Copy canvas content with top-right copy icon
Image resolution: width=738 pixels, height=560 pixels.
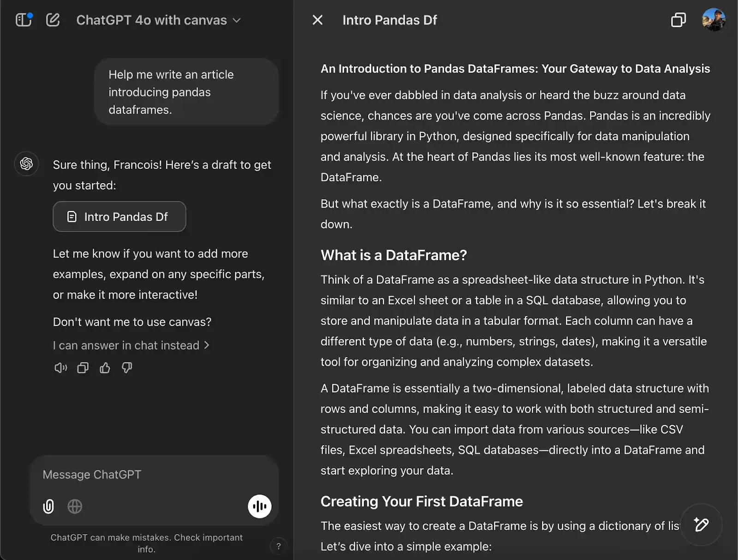[678, 20]
